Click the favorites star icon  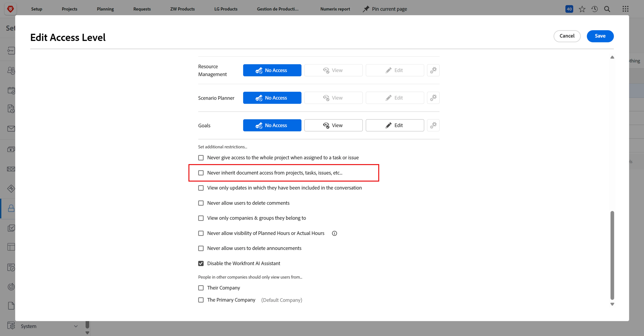582,9
